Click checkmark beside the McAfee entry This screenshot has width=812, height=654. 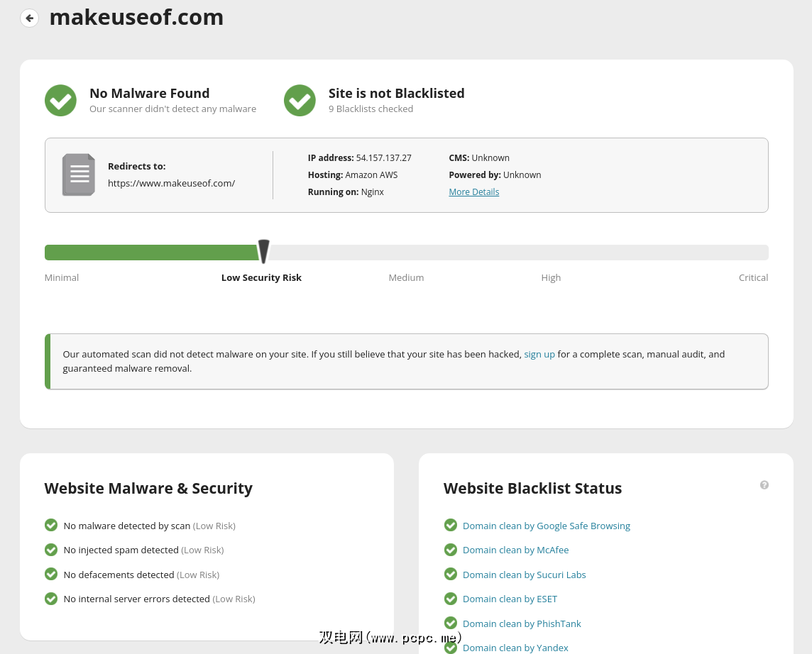[451, 550]
